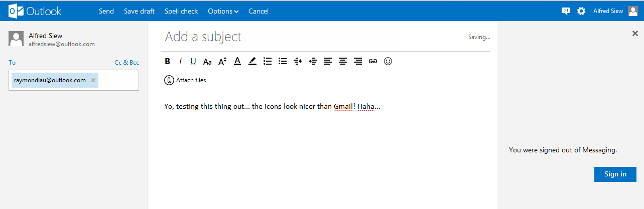
Task: Open the highlight color tool
Action: (252, 61)
